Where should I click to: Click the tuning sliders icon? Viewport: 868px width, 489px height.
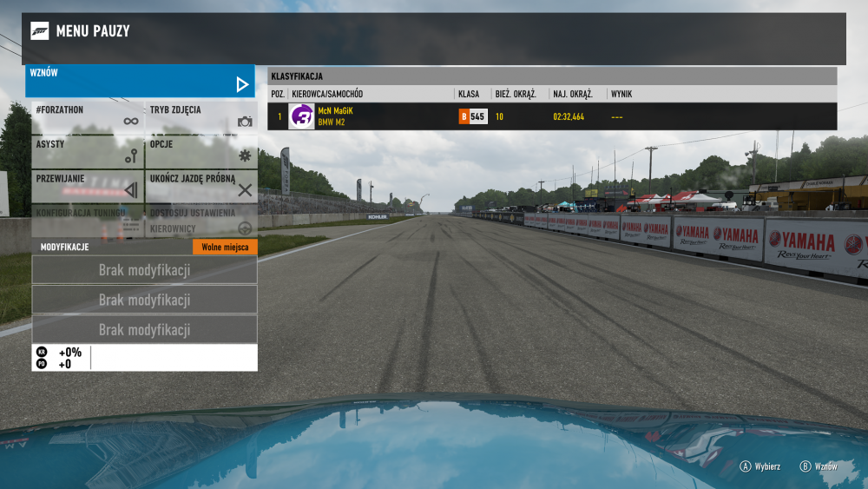tap(131, 226)
